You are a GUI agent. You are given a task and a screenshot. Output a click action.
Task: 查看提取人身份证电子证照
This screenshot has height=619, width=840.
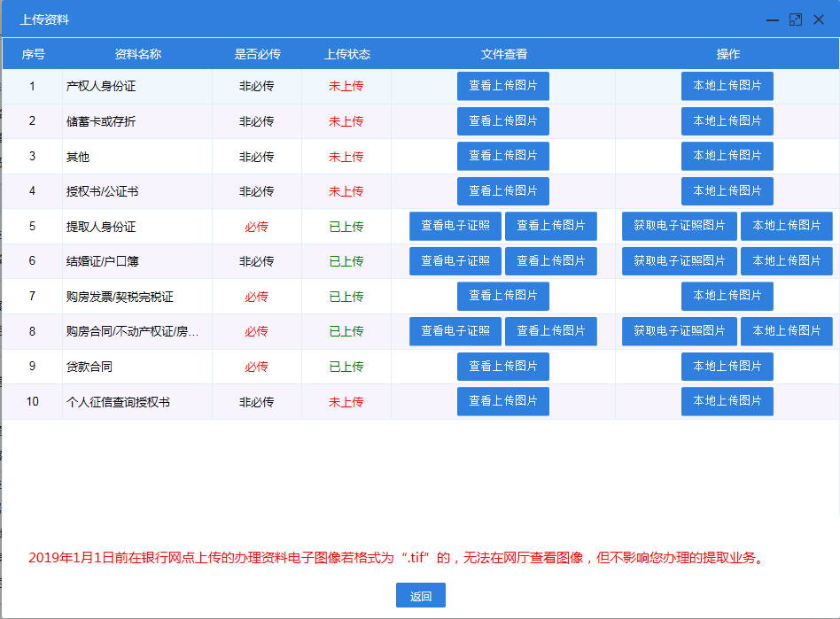click(x=455, y=226)
